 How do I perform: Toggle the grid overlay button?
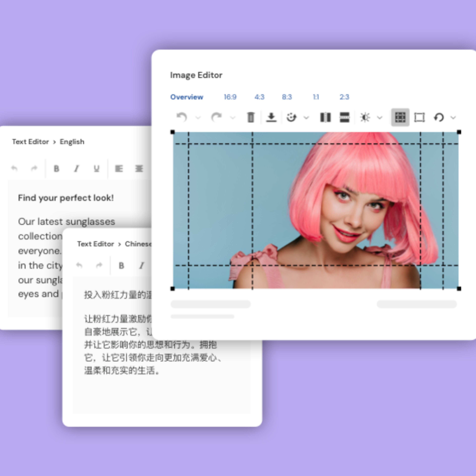tap(400, 117)
